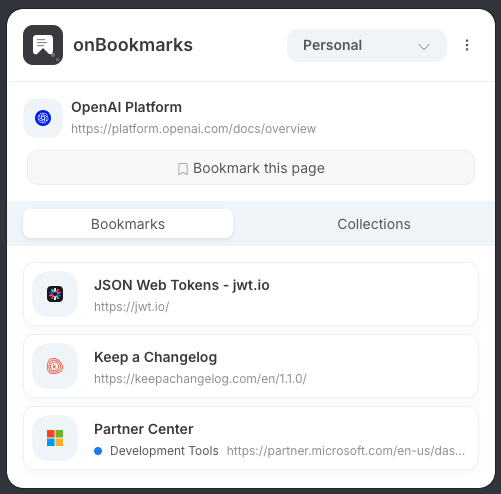Image resolution: width=501 pixels, height=494 pixels.
Task: Click the keepachangelog.com/en/1.1.0/ URL text
Action: (200, 379)
